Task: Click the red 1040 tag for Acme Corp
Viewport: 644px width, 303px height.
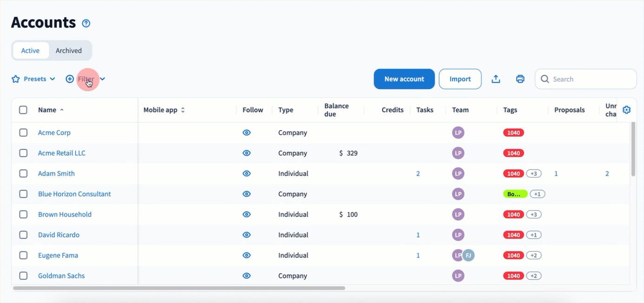Action: [x=513, y=133]
